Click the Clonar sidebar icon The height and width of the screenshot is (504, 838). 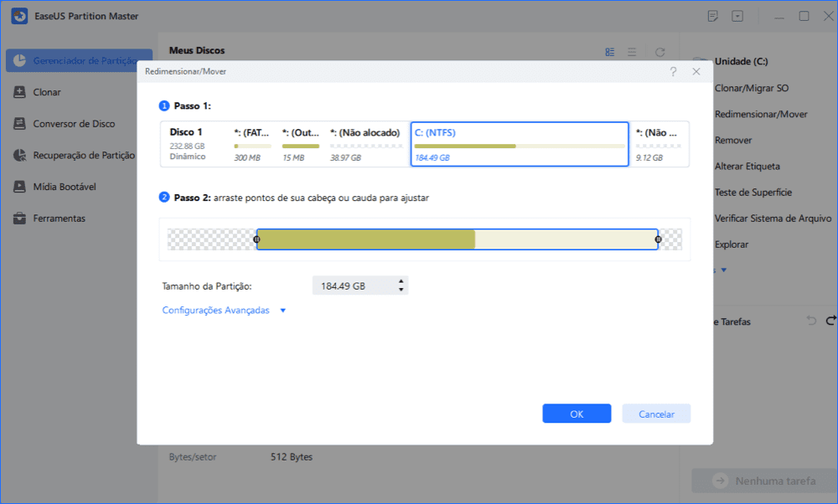coord(19,92)
